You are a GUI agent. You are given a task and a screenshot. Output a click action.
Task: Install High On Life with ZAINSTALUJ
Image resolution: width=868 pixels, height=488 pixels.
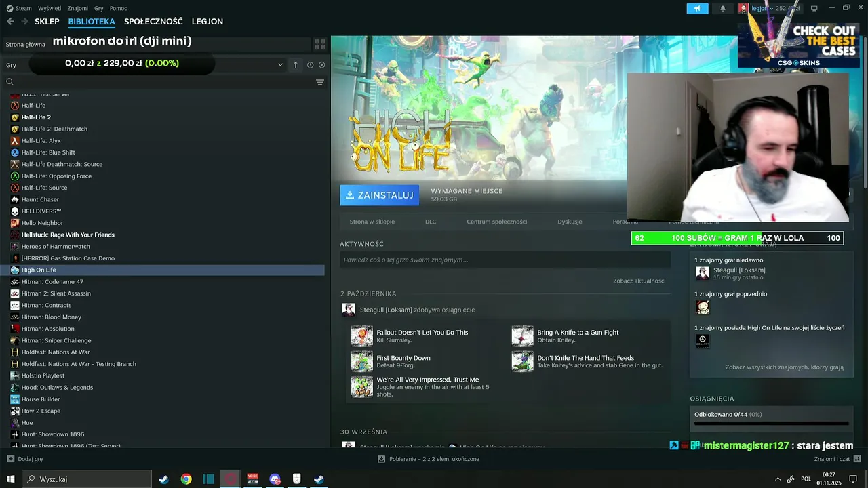[379, 195]
